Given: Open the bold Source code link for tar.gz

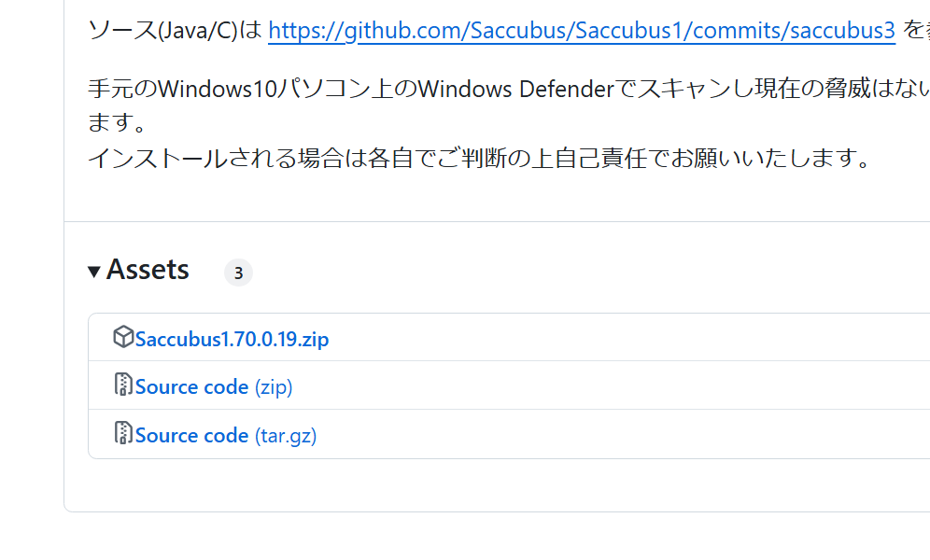Looking at the screenshot, I should pos(191,436).
